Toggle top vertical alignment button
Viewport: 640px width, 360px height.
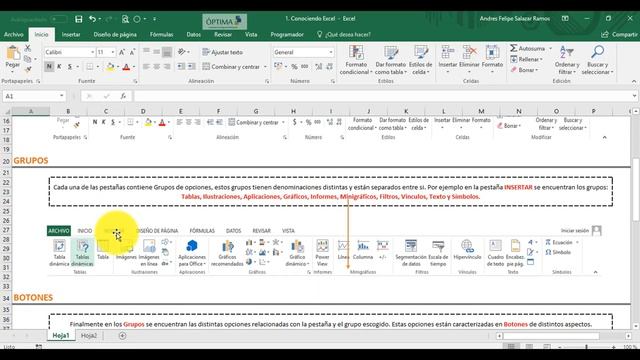pos(147,51)
